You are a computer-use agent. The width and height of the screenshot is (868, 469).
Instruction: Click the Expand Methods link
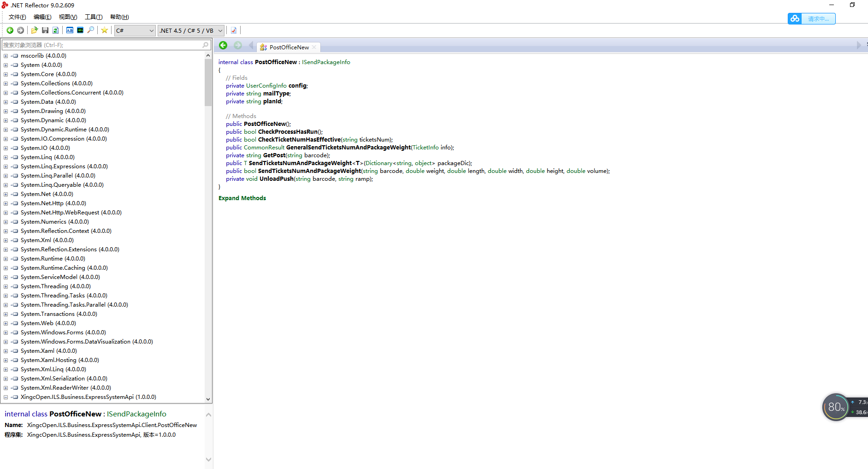click(242, 198)
